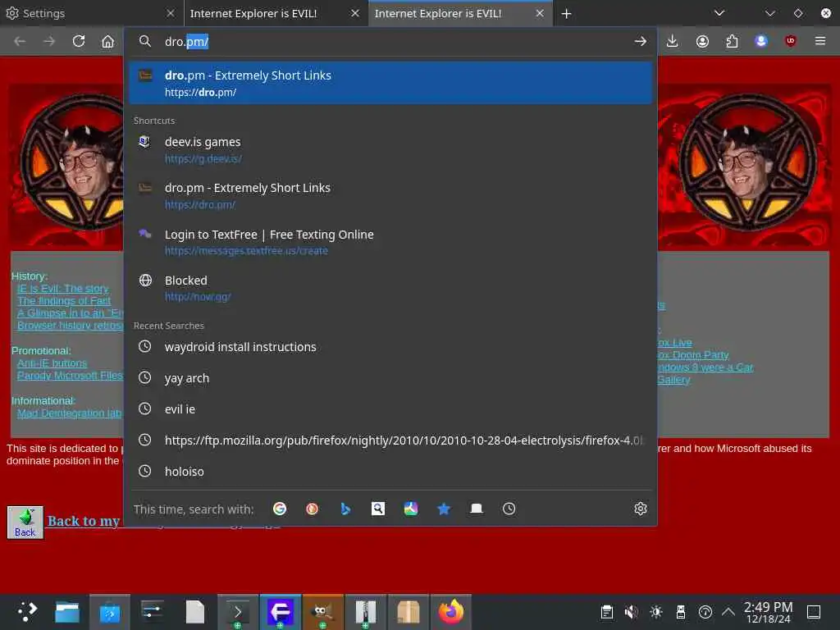
Task: Open the uBlock Origin extension
Action: click(x=791, y=41)
